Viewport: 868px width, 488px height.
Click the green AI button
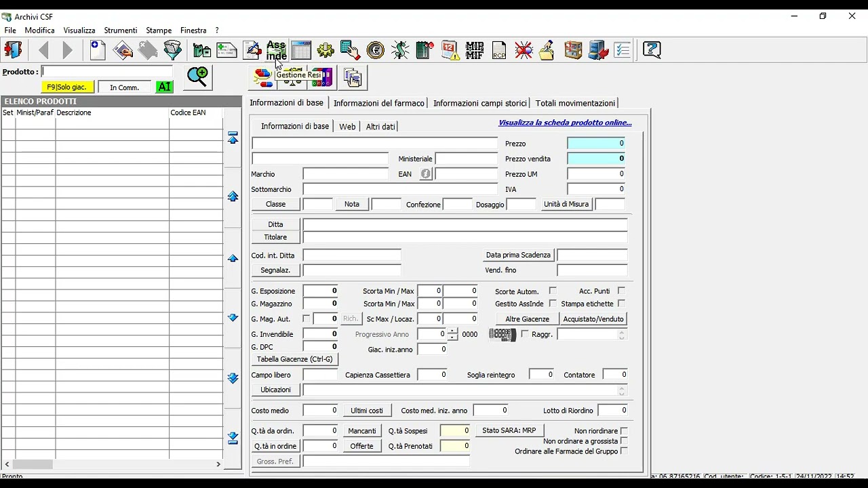(x=164, y=87)
